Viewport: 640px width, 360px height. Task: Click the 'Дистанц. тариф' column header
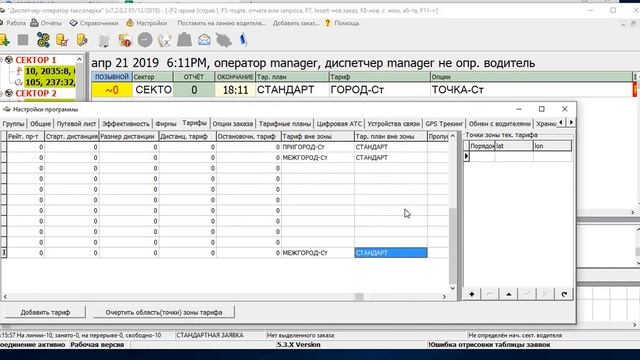[187, 136]
